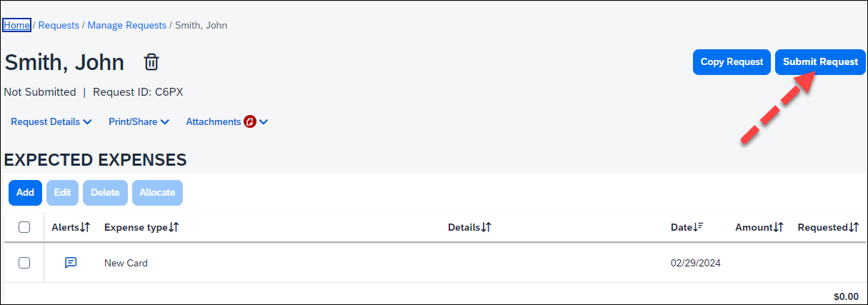This screenshot has width=868, height=305.
Task: Check the New Card expense row checkbox
Action: (24, 263)
